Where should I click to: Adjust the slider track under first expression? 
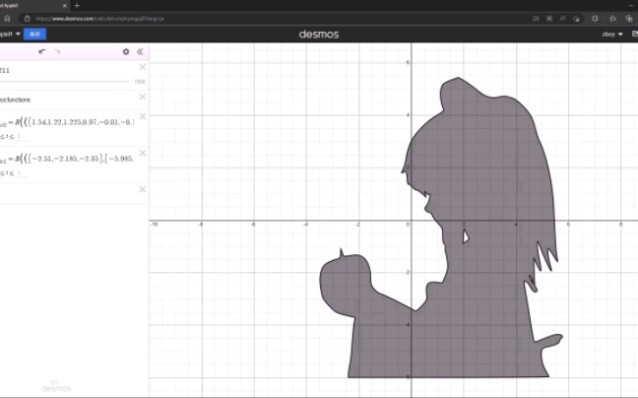coord(65,82)
